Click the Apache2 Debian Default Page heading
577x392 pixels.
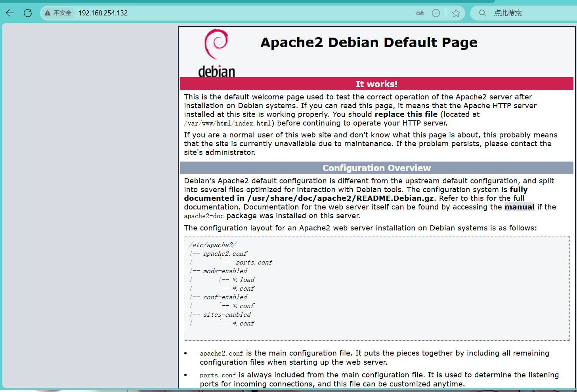tap(369, 42)
